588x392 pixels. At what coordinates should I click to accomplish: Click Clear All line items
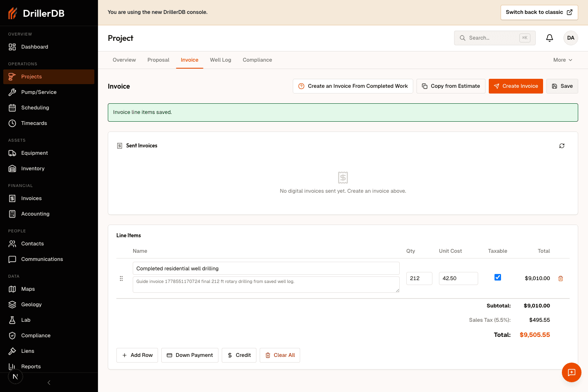point(280,355)
